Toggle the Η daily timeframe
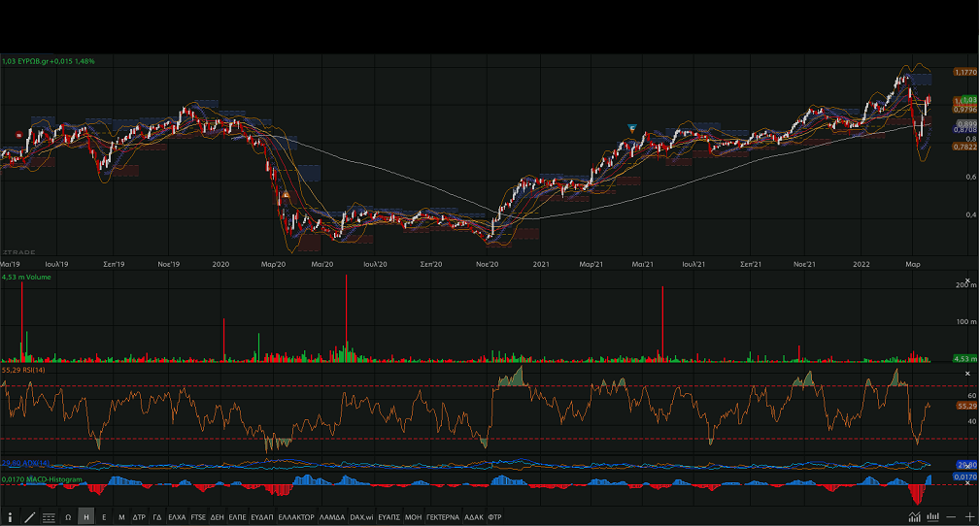The image size is (980, 526). (x=85, y=517)
